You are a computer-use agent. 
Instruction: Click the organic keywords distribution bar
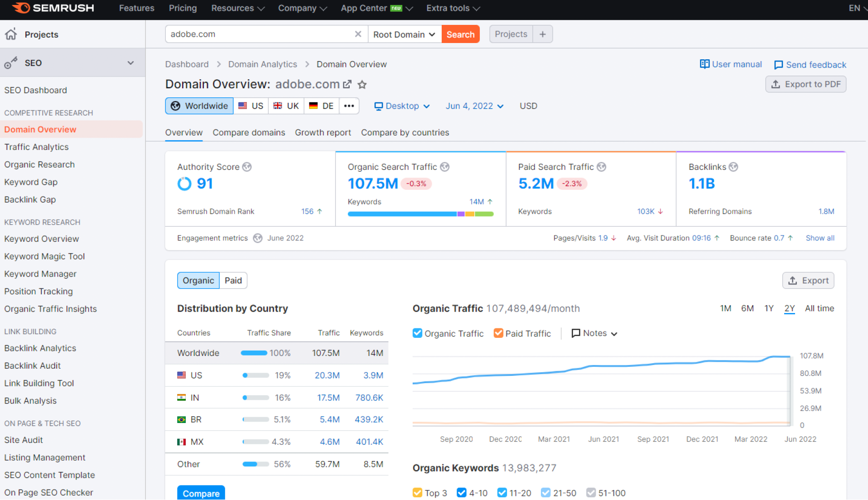point(420,214)
